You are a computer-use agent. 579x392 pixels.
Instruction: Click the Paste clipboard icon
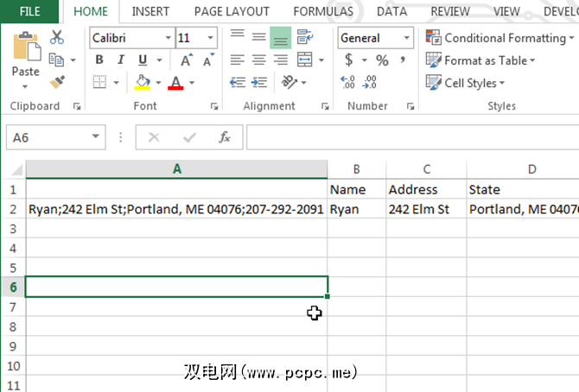point(27,47)
